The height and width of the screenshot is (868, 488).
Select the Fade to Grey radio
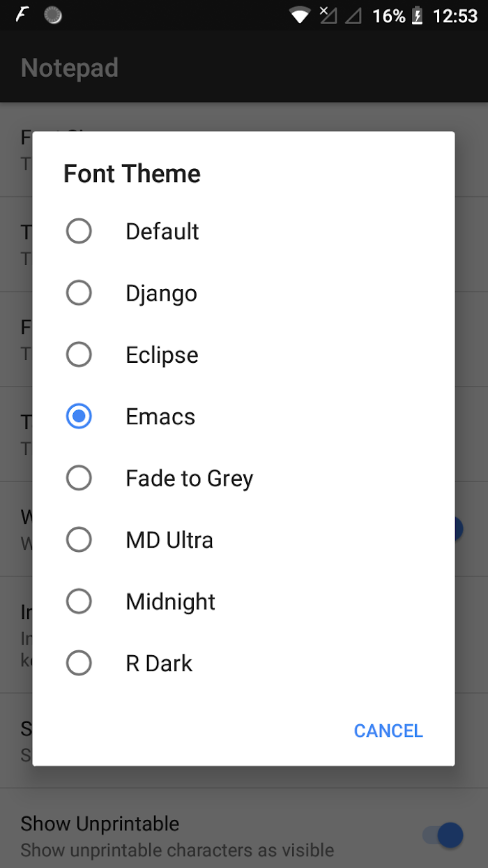79,478
